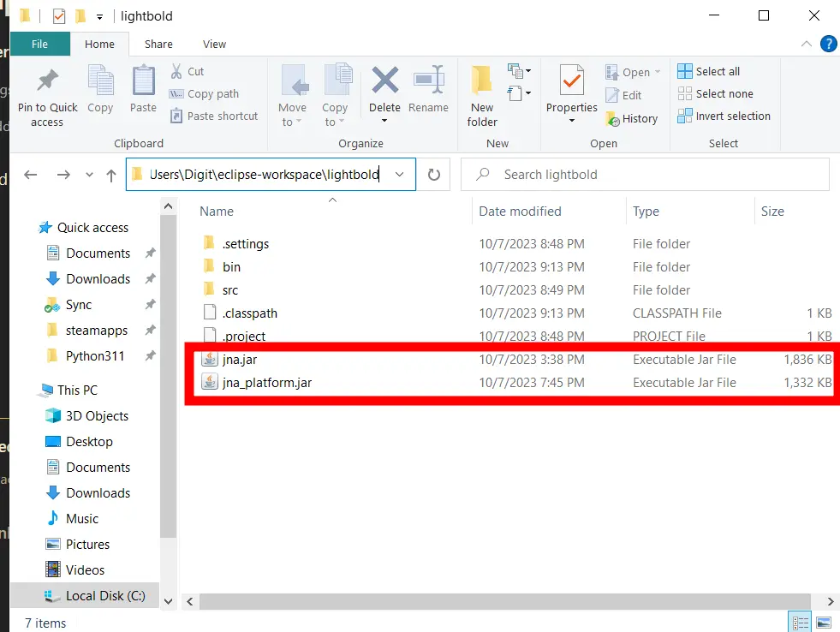840x632 pixels.
Task: Refresh the current folder view
Action: 434,175
